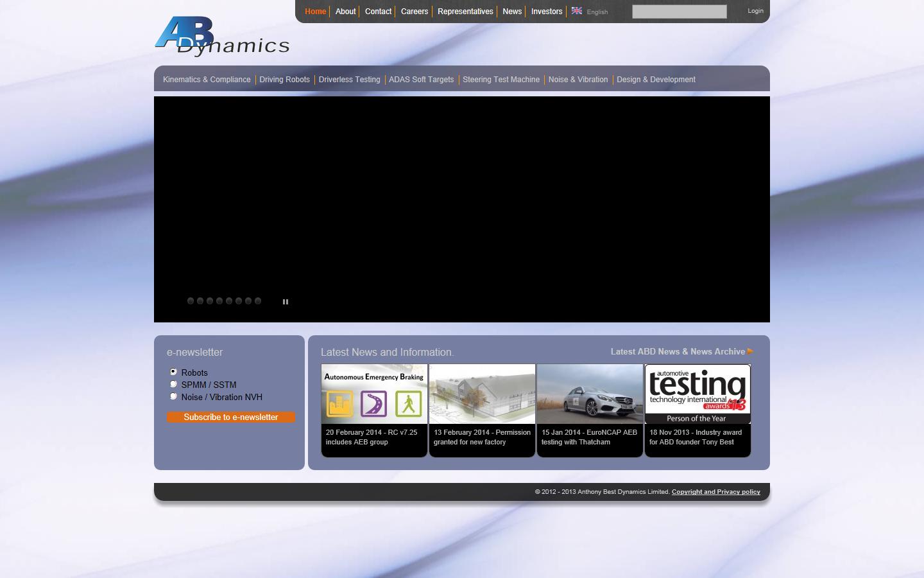This screenshot has height=578, width=924.
Task: Pause the homepage slideshow
Action: (x=285, y=301)
